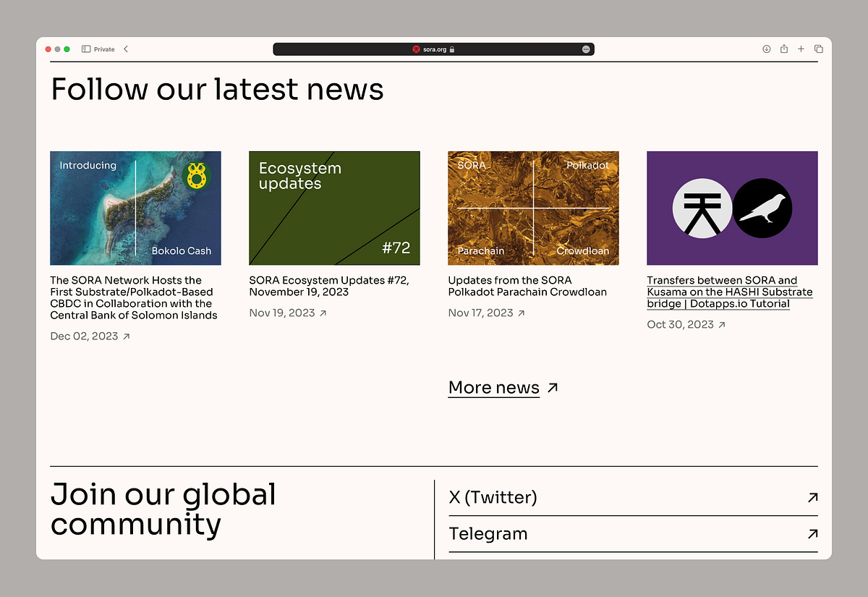Show tab overview icon
Screen dimensions: 868x597
coord(819,49)
